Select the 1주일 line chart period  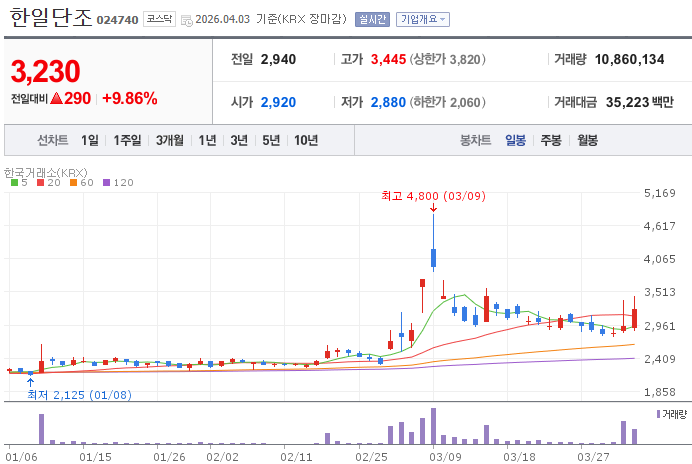(127, 140)
